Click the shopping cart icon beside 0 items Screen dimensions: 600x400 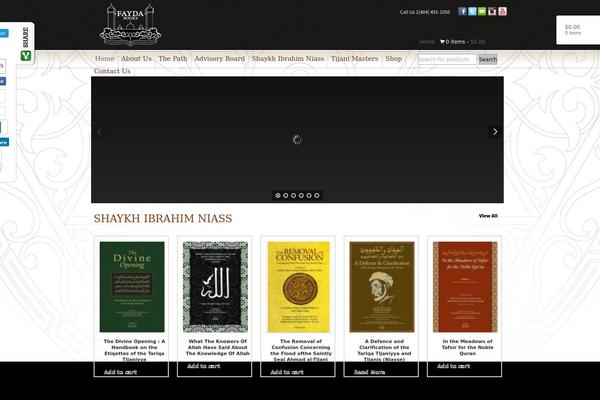[x=442, y=41]
